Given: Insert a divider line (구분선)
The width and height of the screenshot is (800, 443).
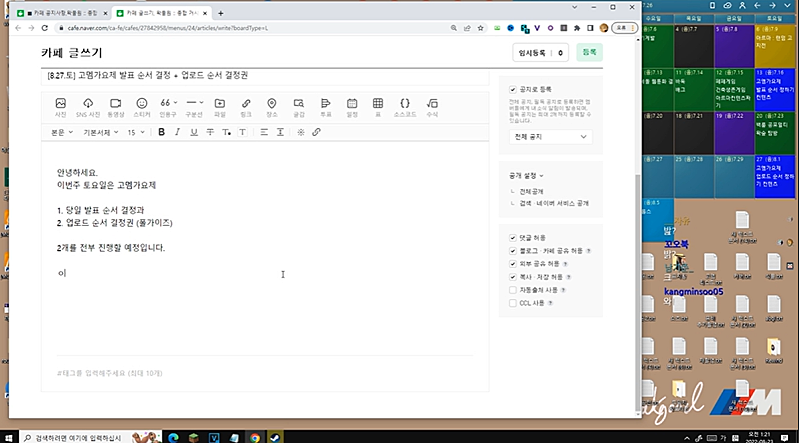Looking at the screenshot, I should (194, 108).
